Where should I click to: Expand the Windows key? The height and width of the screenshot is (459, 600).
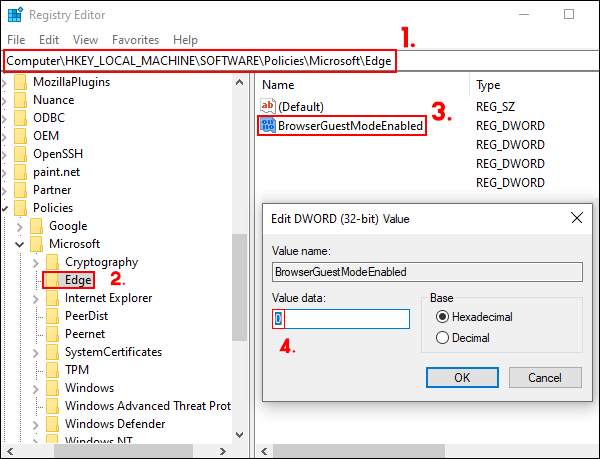point(36,389)
